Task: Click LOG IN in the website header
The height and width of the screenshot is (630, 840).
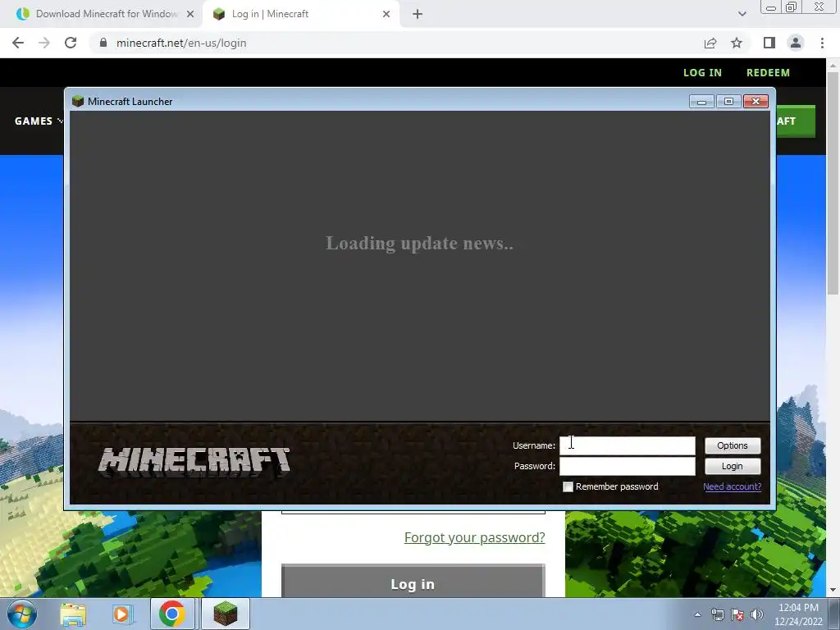Action: (702, 72)
